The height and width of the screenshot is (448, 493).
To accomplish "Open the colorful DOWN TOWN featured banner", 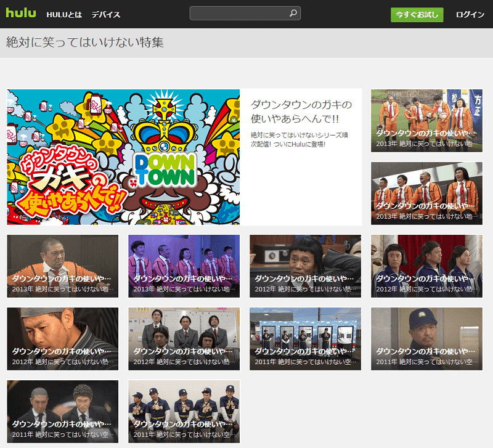I will (123, 157).
